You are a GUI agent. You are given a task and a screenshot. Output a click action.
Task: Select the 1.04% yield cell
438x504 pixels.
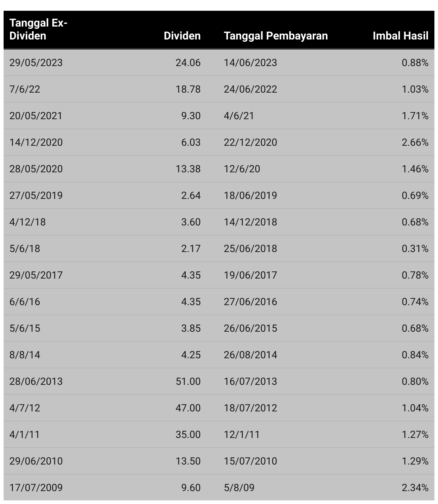pyautogui.click(x=415, y=408)
